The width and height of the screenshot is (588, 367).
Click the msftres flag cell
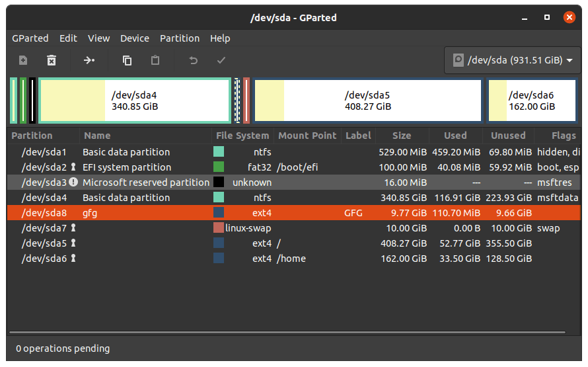554,183
